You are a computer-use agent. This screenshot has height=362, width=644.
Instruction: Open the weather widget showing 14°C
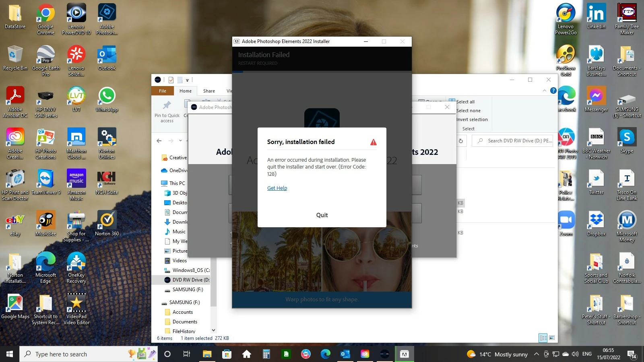point(497,354)
